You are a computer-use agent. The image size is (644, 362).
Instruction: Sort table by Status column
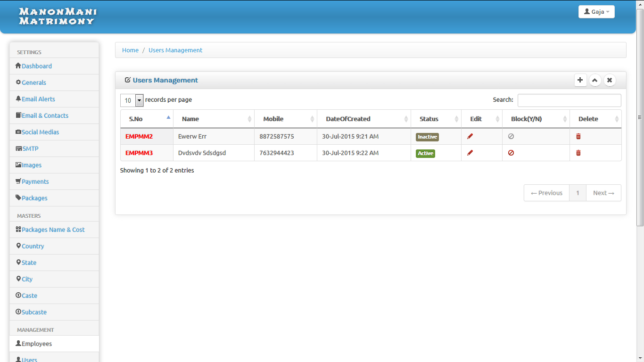click(x=436, y=119)
